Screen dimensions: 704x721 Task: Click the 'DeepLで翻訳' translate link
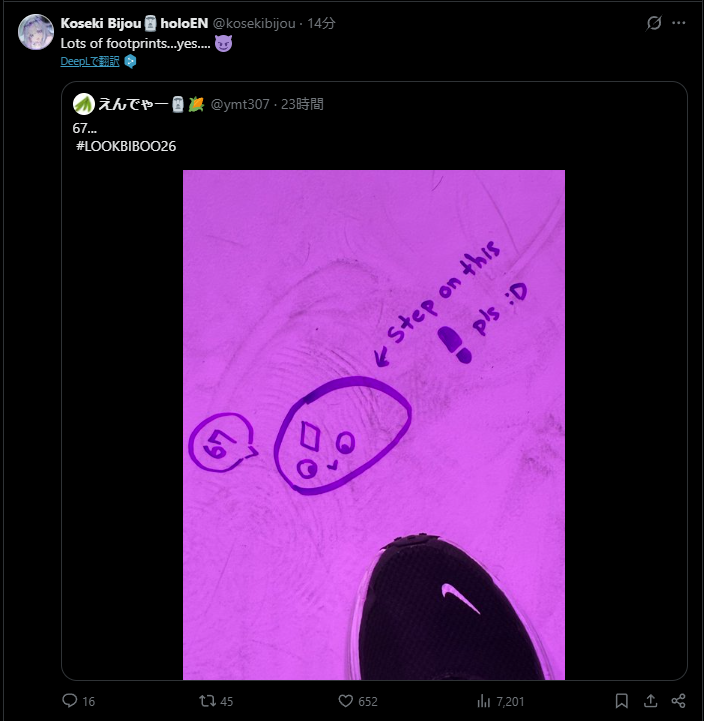coord(89,61)
